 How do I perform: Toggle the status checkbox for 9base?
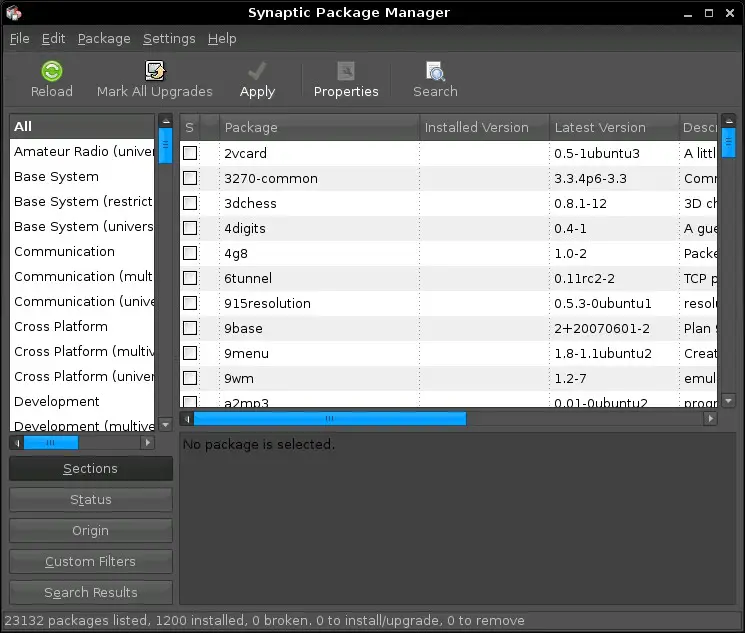pos(190,328)
